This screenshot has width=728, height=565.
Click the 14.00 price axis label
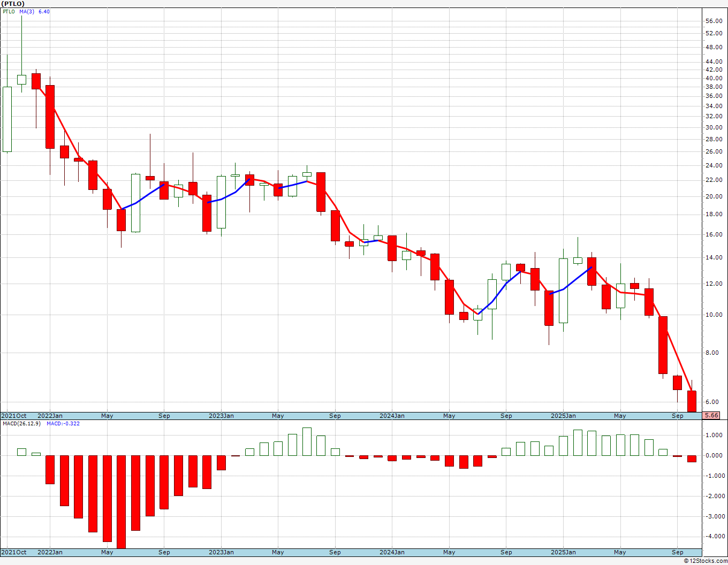coord(714,257)
